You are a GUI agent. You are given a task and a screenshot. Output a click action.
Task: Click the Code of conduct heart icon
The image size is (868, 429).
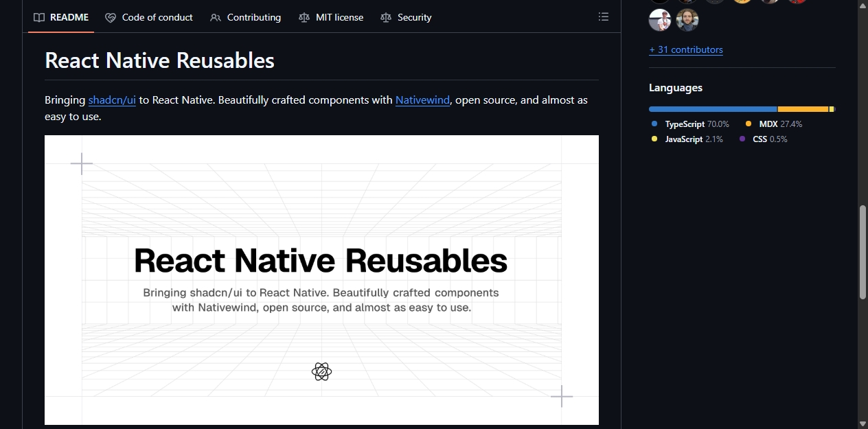point(111,17)
